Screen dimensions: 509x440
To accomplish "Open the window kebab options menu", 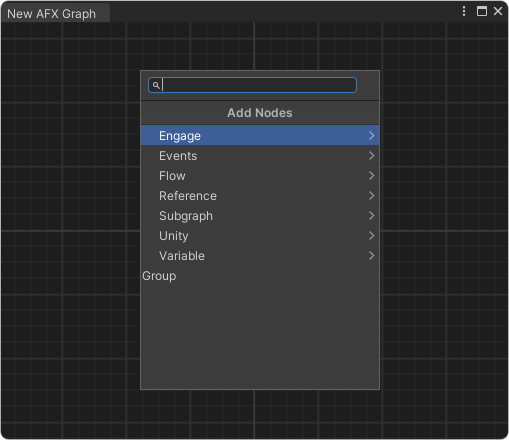I will tap(464, 11).
